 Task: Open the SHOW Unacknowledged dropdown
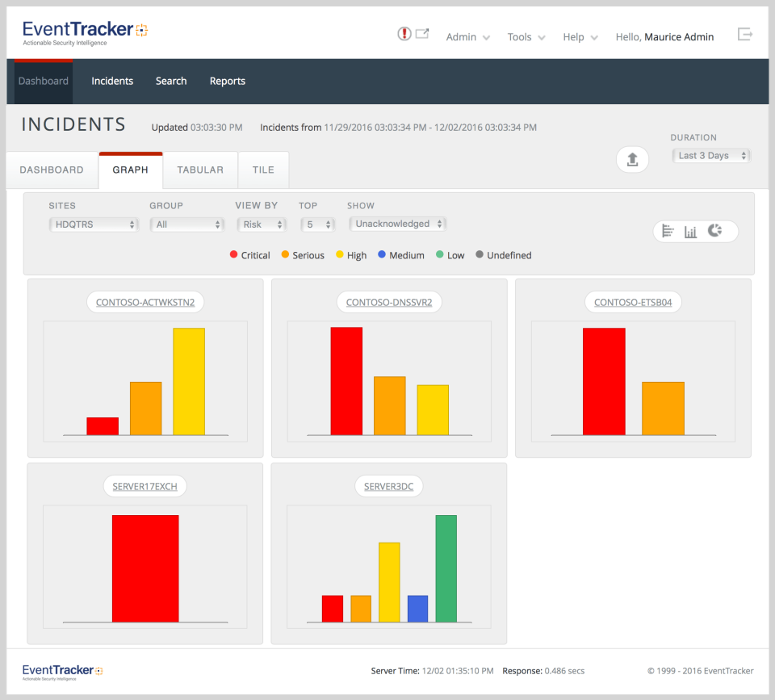[x=397, y=224]
